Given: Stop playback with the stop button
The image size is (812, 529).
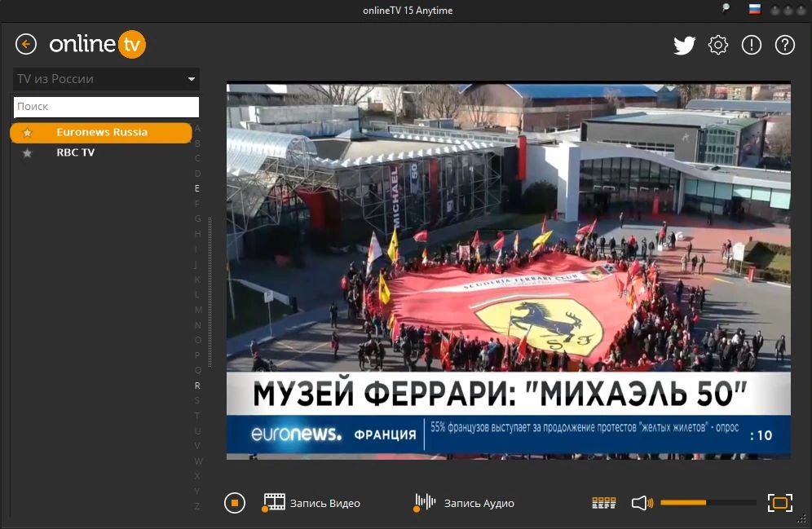Looking at the screenshot, I should tap(235, 503).
